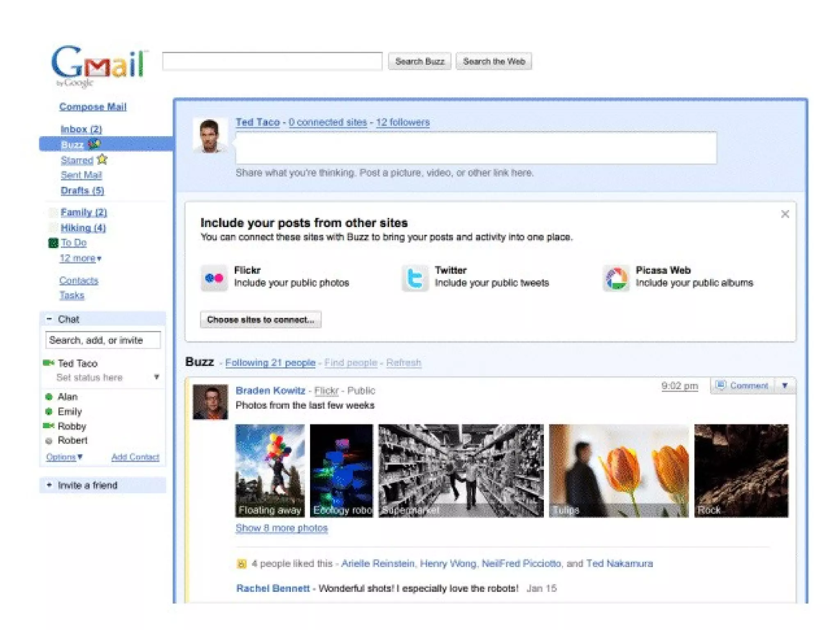Go to the Drafts (5) folder
The width and height of the screenshot is (840, 630).
point(82,190)
